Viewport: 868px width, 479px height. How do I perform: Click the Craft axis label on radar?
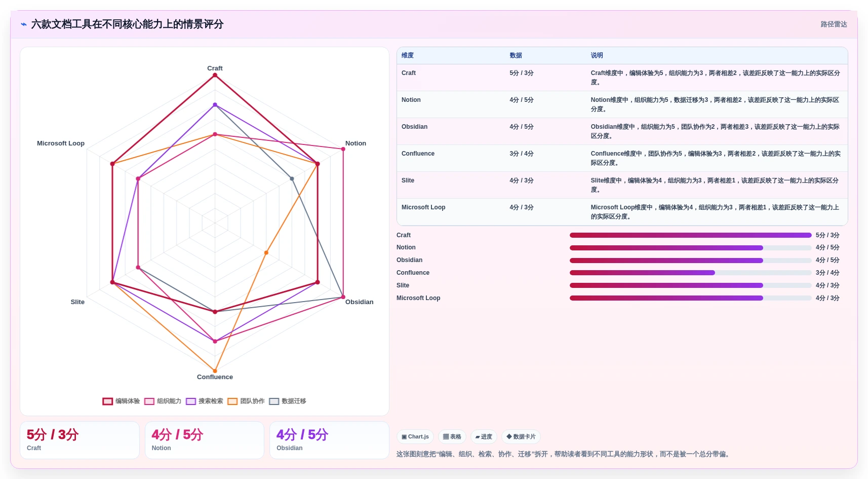click(x=215, y=68)
